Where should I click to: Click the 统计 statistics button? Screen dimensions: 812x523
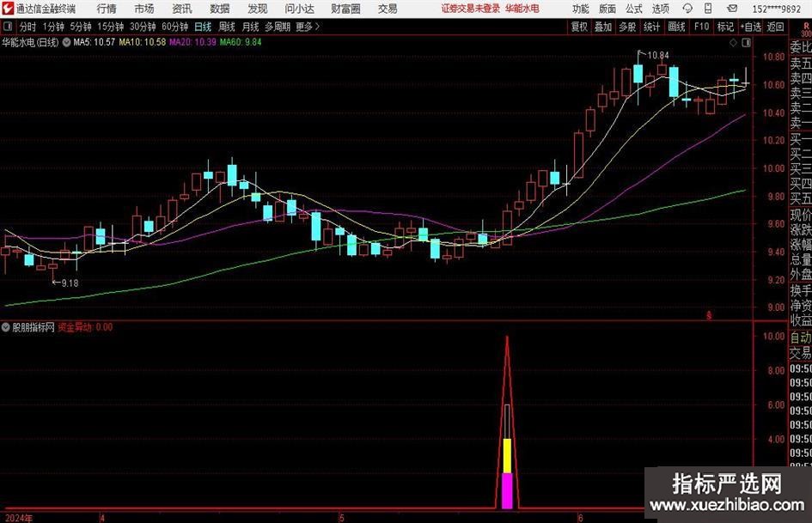651,27
